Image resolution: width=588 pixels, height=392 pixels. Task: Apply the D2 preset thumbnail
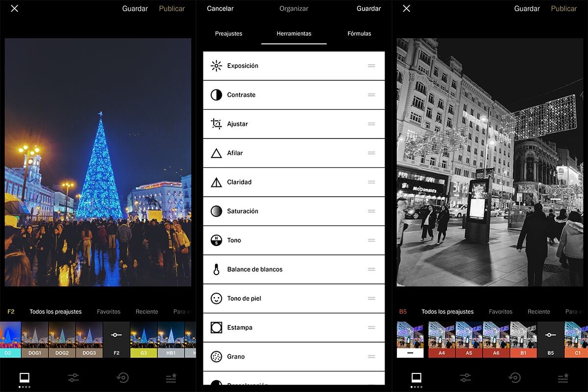(x=10, y=339)
